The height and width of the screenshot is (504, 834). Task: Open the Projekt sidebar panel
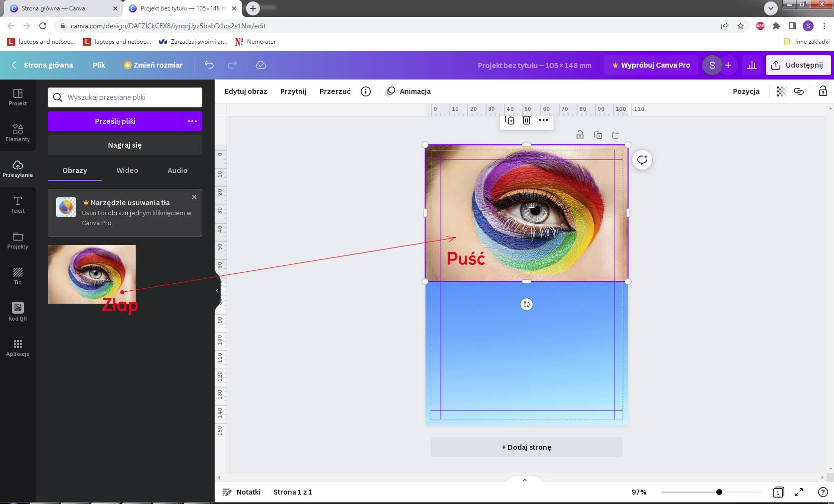[18, 97]
